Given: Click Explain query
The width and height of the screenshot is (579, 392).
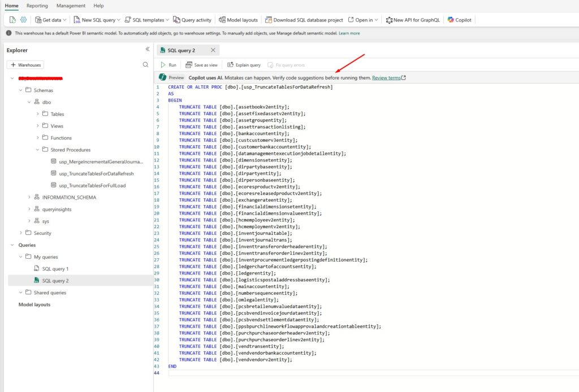Looking at the screenshot, I should [x=244, y=65].
